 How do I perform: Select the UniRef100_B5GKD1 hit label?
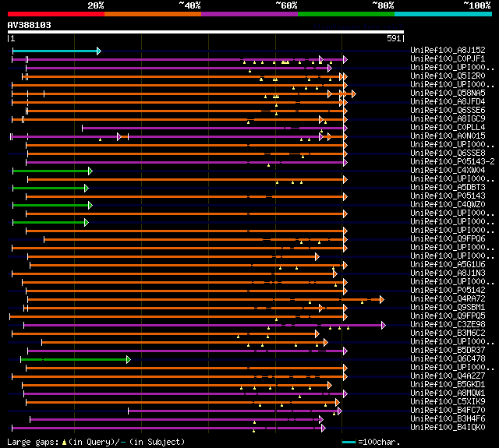coord(448,385)
